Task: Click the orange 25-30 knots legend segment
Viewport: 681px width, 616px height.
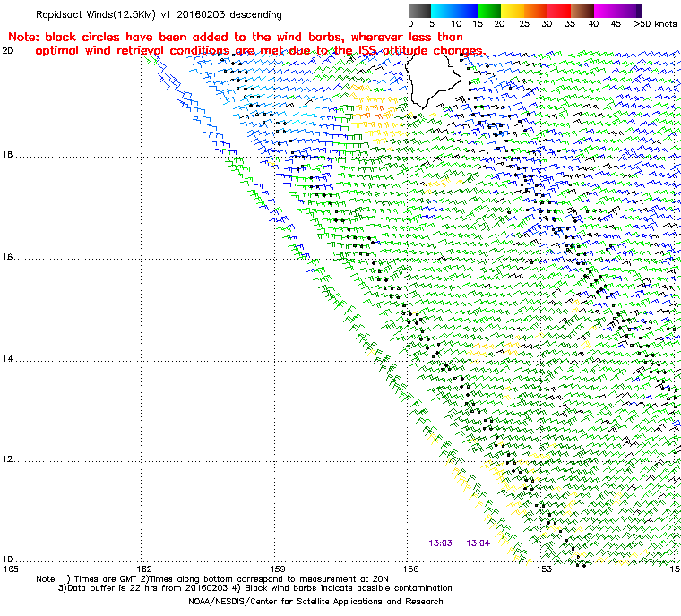Action: tap(536, 11)
